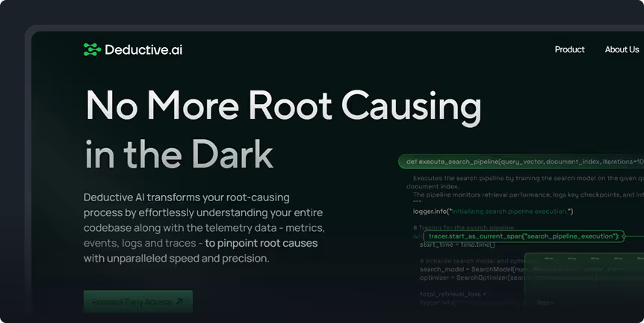644x323 pixels.
Task: Click the Request Early Access button
Action: 138,301
